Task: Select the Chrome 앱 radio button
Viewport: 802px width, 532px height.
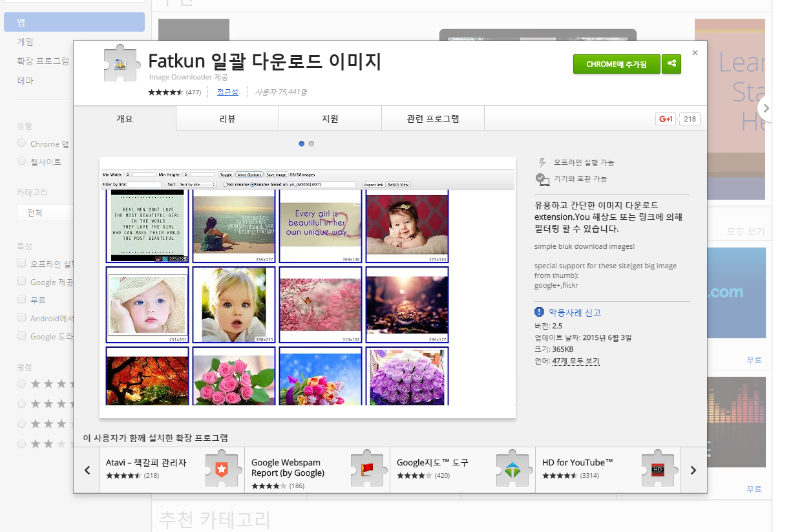Action: point(22,143)
